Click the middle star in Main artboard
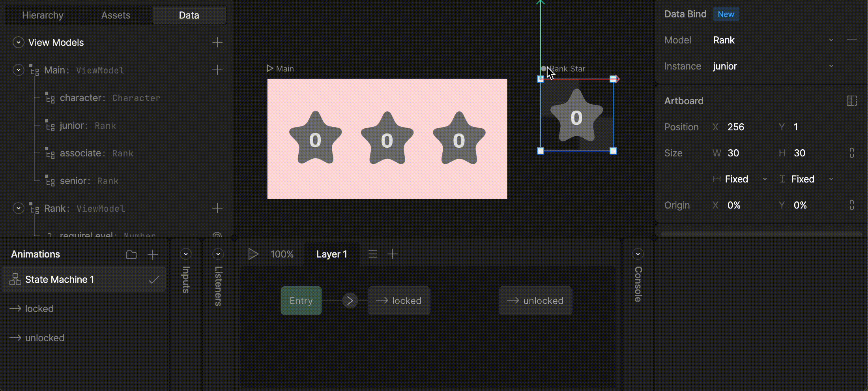The width and height of the screenshot is (868, 391). [387, 138]
